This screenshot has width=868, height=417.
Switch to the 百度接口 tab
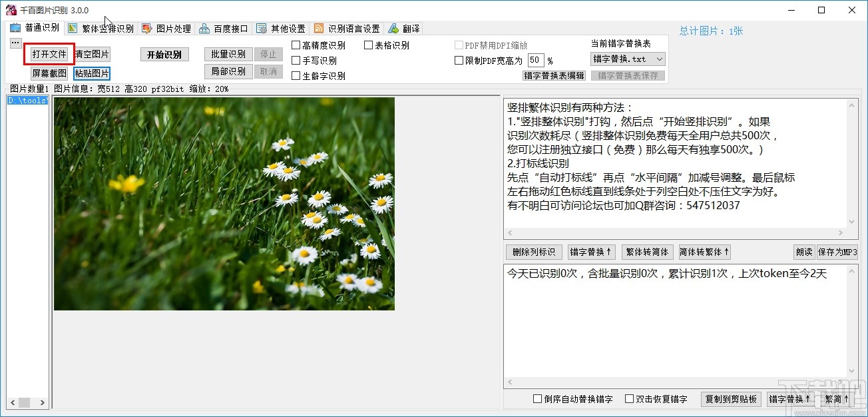coord(224,29)
